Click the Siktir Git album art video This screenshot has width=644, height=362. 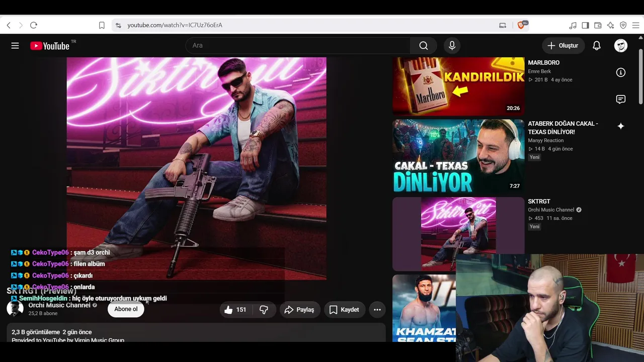click(x=196, y=168)
